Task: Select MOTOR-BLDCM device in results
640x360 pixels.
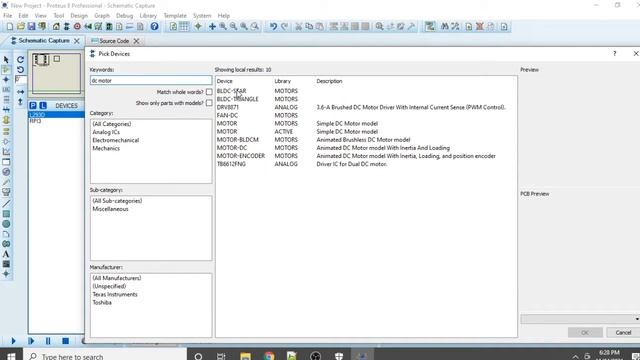Action: (x=238, y=140)
